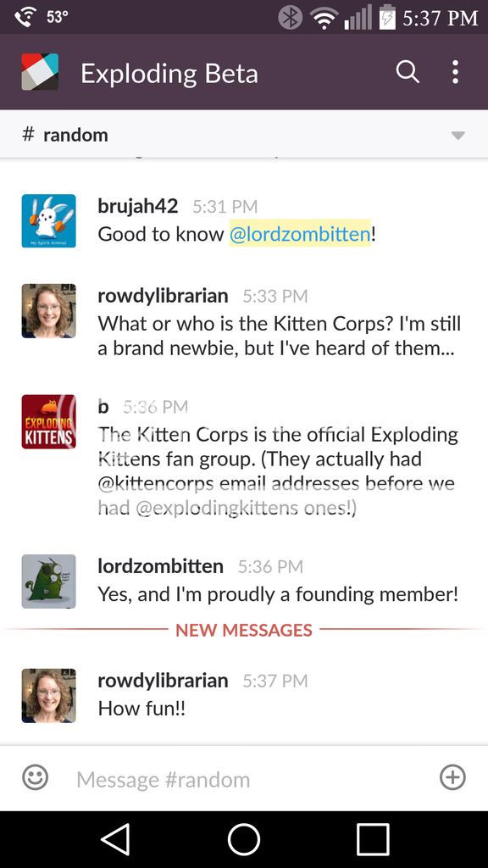The height and width of the screenshot is (868, 488).
Task: Open the search magnifier icon
Action: pyautogui.click(x=408, y=72)
